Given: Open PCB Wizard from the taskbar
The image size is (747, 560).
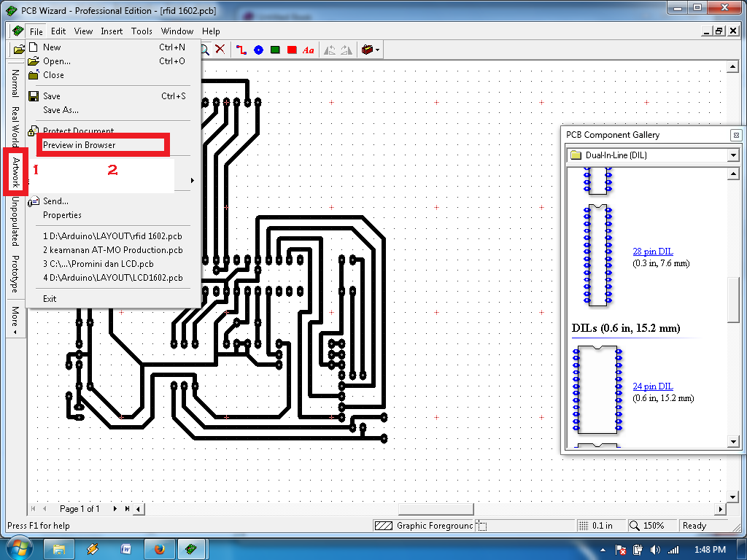Looking at the screenshot, I should tap(191, 548).
